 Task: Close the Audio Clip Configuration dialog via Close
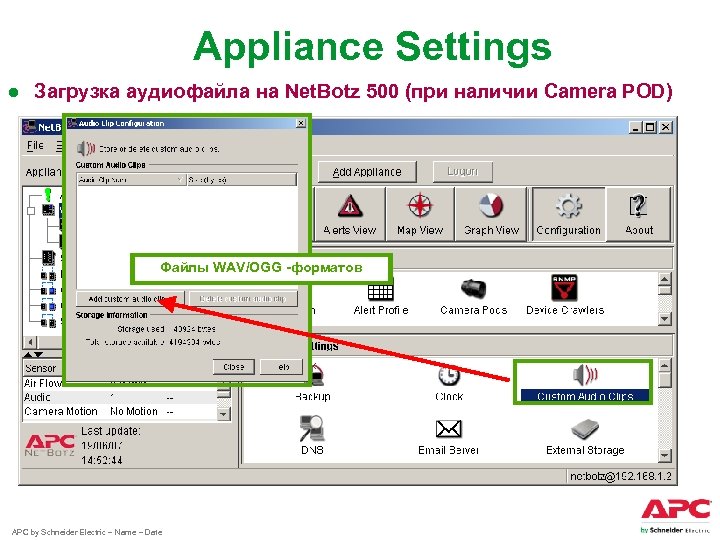pos(233,367)
